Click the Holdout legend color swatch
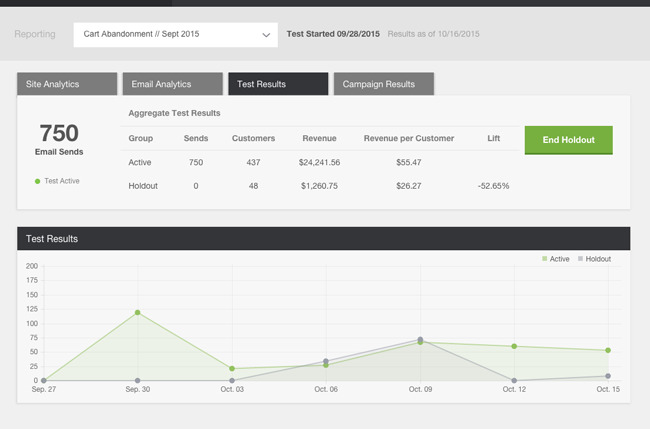 (x=581, y=259)
